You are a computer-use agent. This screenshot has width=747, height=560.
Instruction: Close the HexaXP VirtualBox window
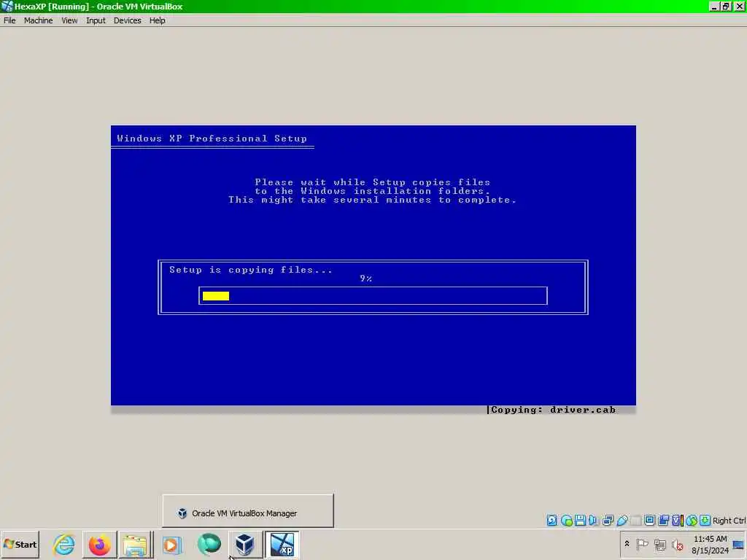(x=738, y=7)
